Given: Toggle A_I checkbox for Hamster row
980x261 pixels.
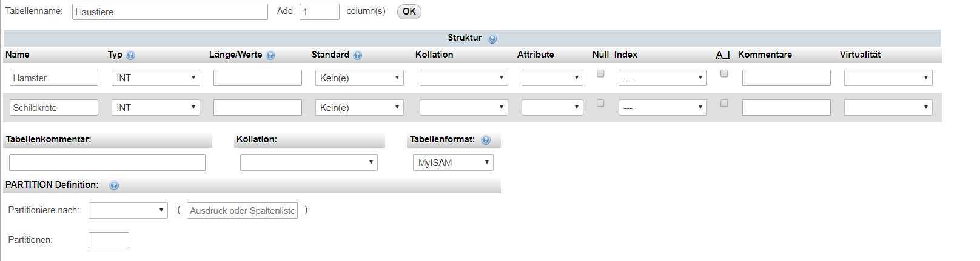Looking at the screenshot, I should point(723,73).
